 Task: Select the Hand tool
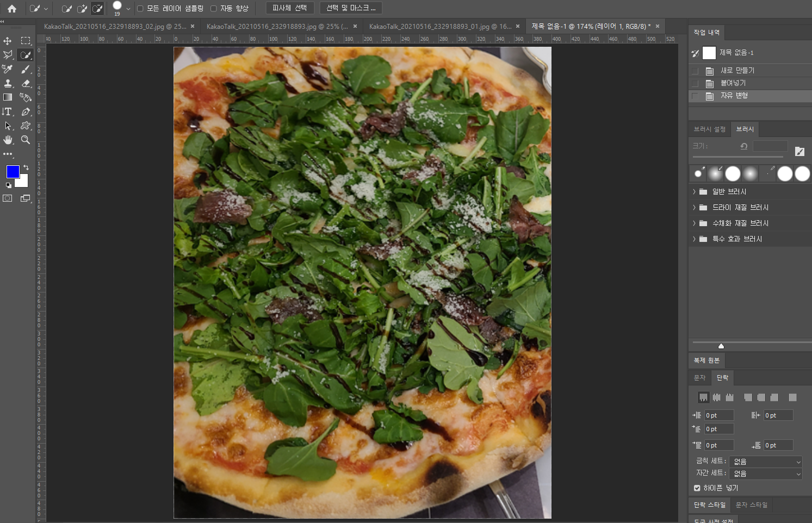coord(8,140)
